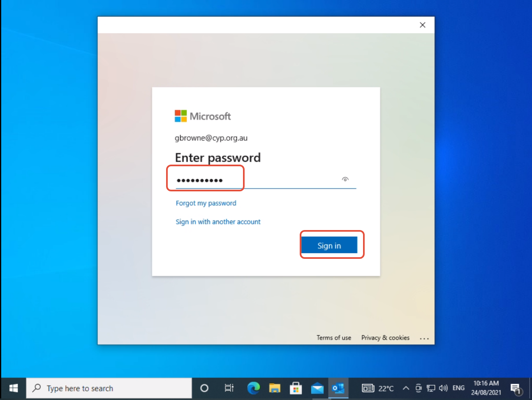Click the ENG language indicator
This screenshot has width=532, height=400.
[458, 388]
